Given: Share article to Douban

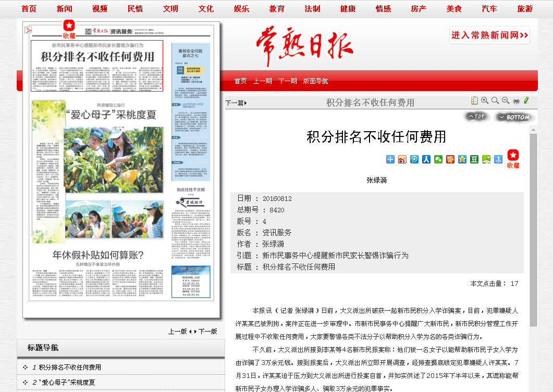Looking at the screenshot, I should [x=474, y=159].
